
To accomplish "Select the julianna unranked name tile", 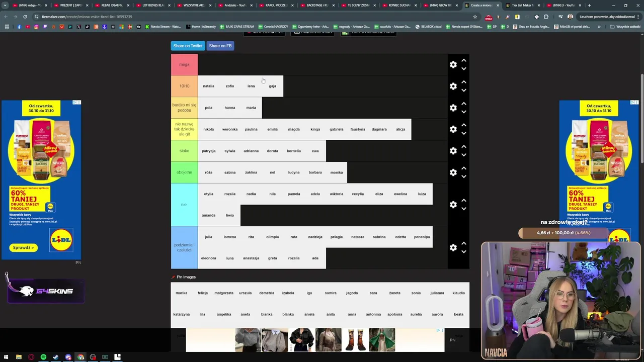I will coord(437,293).
